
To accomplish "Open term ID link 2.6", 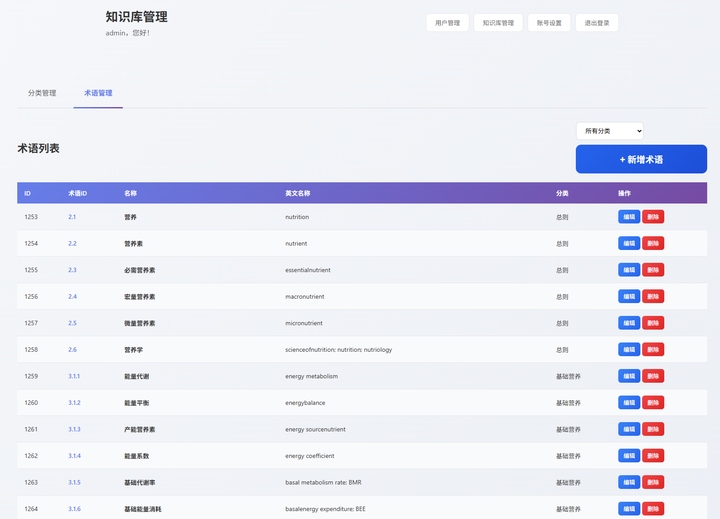I will click(x=73, y=350).
